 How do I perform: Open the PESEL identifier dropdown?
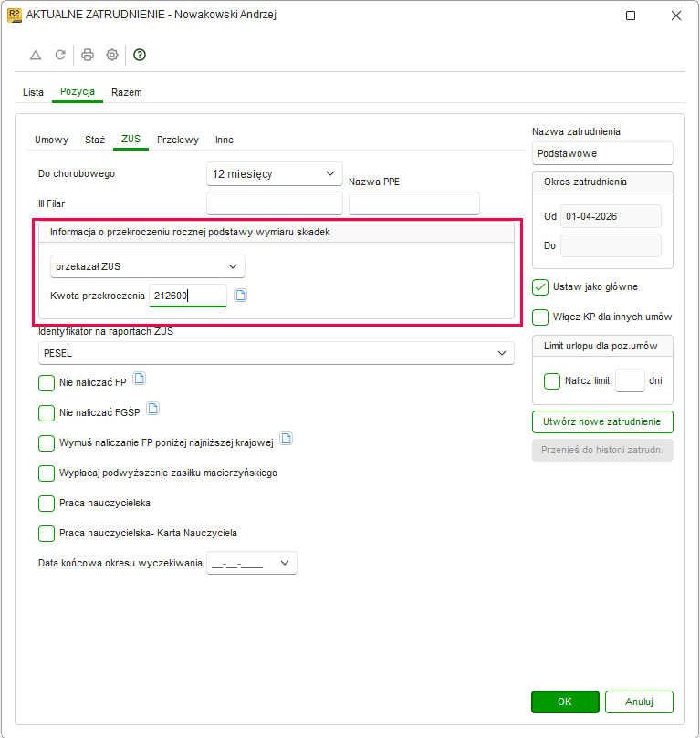click(x=277, y=353)
